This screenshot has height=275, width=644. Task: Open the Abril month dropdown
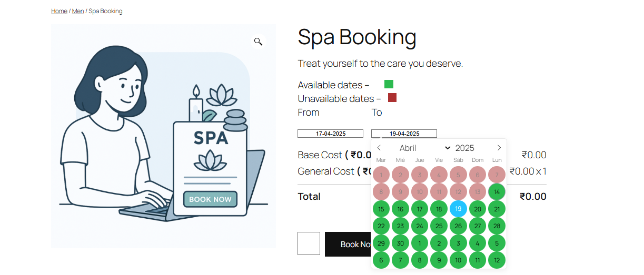425,148
